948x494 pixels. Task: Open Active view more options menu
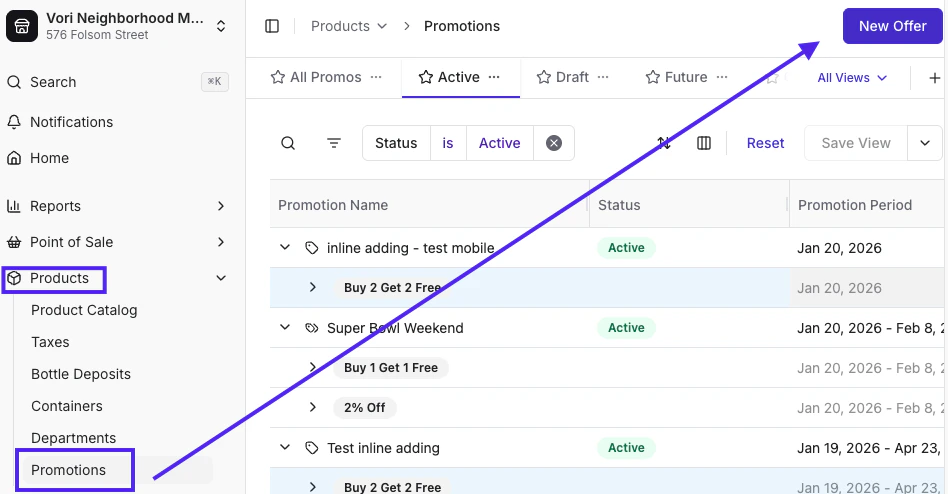tap(494, 77)
